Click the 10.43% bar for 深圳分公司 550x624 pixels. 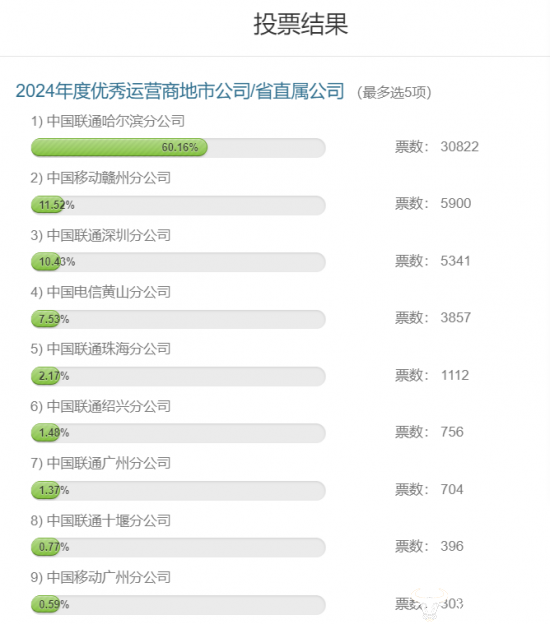[x=178, y=262]
